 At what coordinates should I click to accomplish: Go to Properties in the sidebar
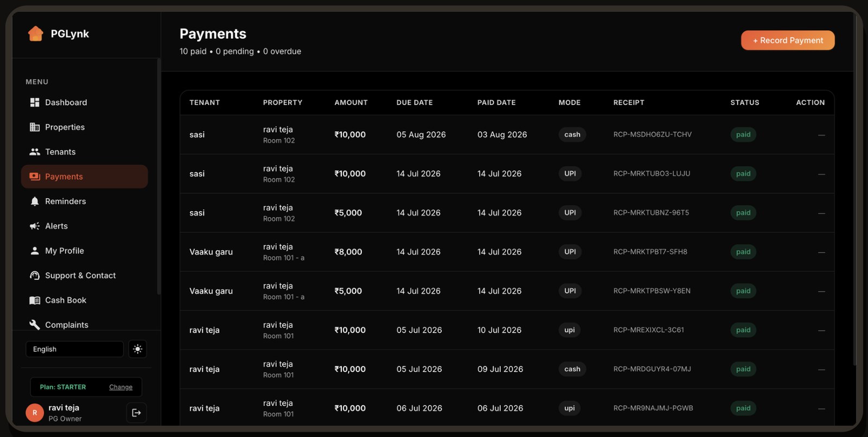pyautogui.click(x=84, y=127)
